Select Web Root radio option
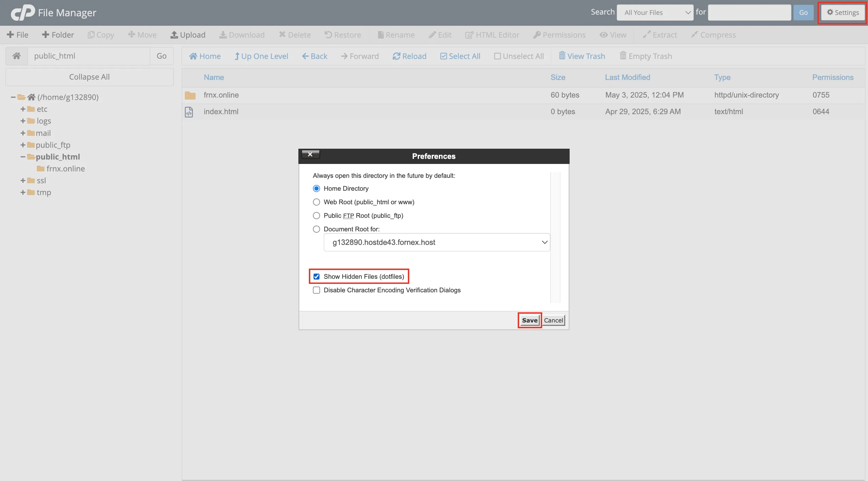The image size is (868, 481). [x=316, y=202]
